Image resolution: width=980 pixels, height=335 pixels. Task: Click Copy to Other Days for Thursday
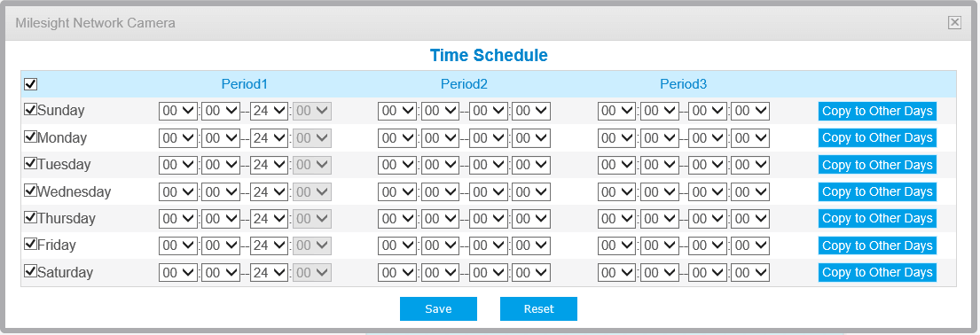tap(877, 219)
